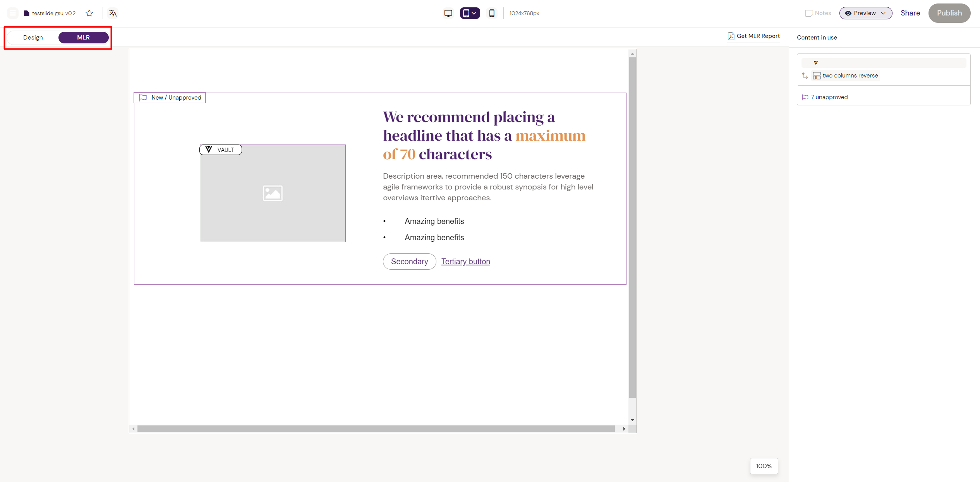Open the 100% zoom level selector

[x=764, y=466]
